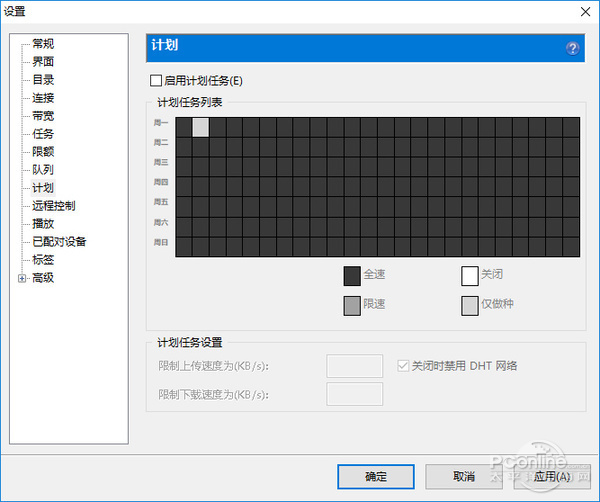Click the first schedule cell of 周日 row
Image resolution: width=600 pixels, height=502 pixels.
click(184, 247)
